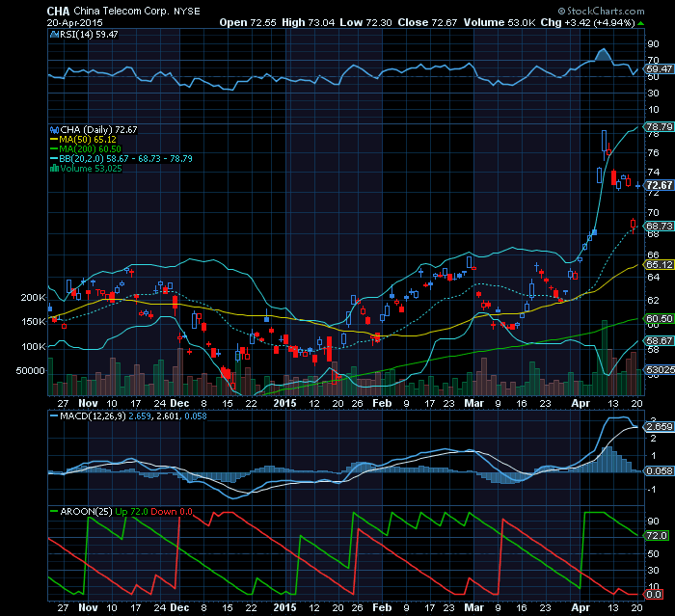Click the Low 72.30 value

(x=365, y=23)
